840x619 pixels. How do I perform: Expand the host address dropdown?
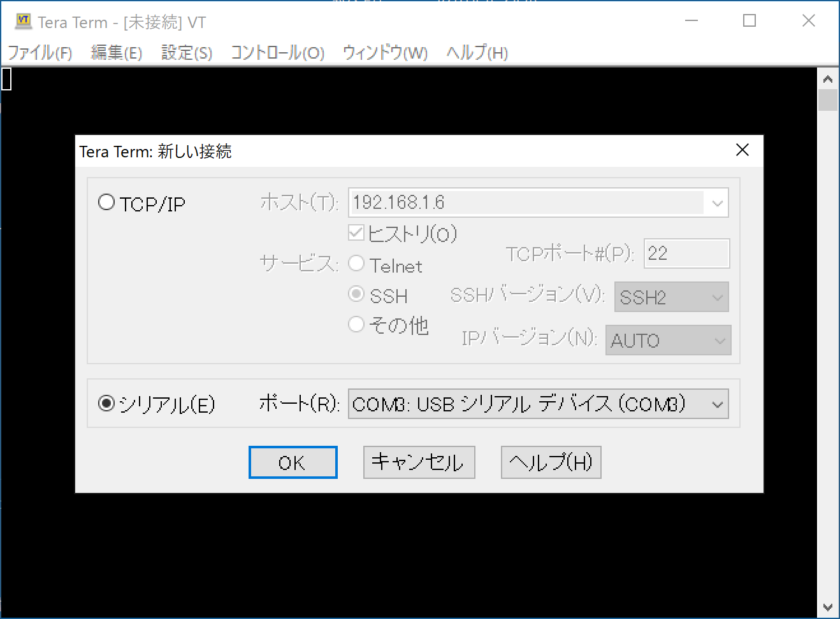pos(718,203)
